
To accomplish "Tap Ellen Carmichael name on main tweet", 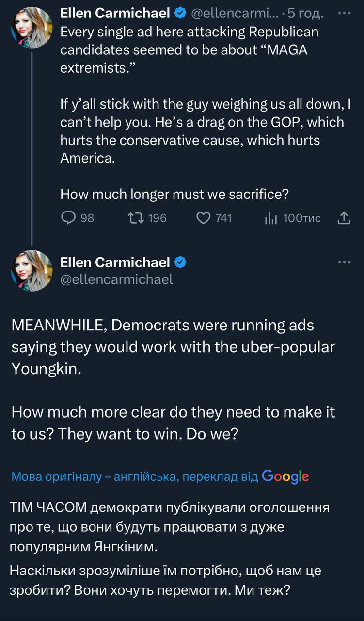I will click(115, 262).
